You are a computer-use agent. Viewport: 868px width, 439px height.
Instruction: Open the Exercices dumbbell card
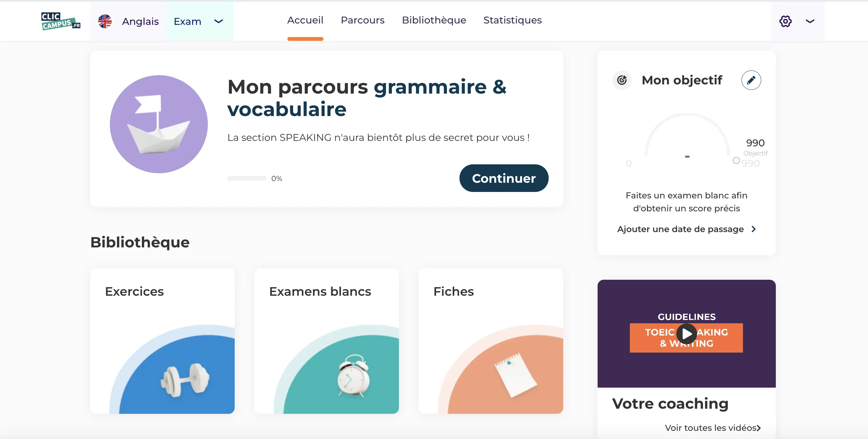(x=162, y=341)
